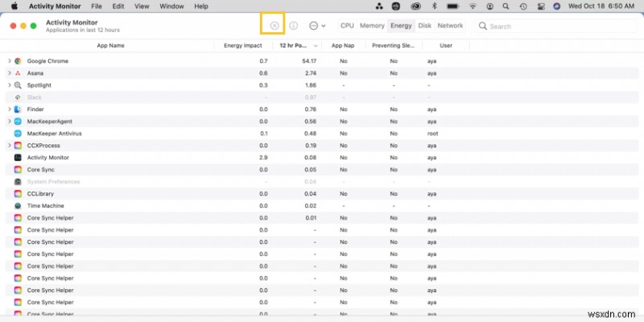
Task: Sort by the App Name column header
Action: (110, 46)
